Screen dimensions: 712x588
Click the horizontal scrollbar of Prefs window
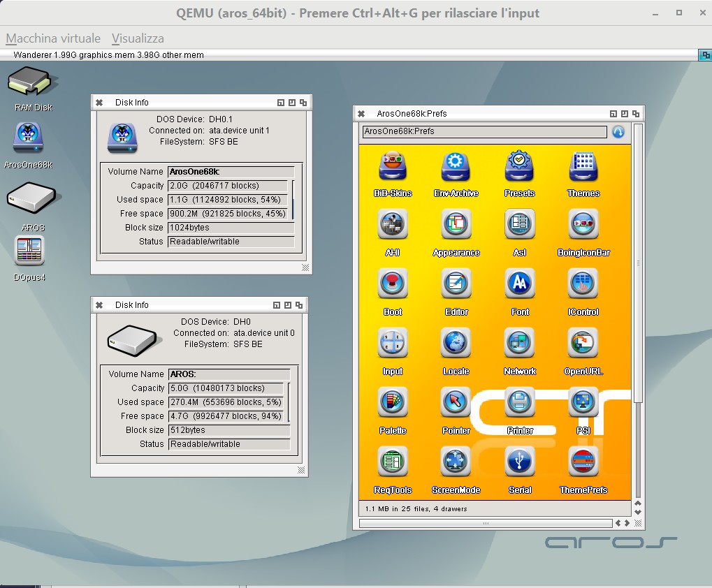click(x=486, y=523)
